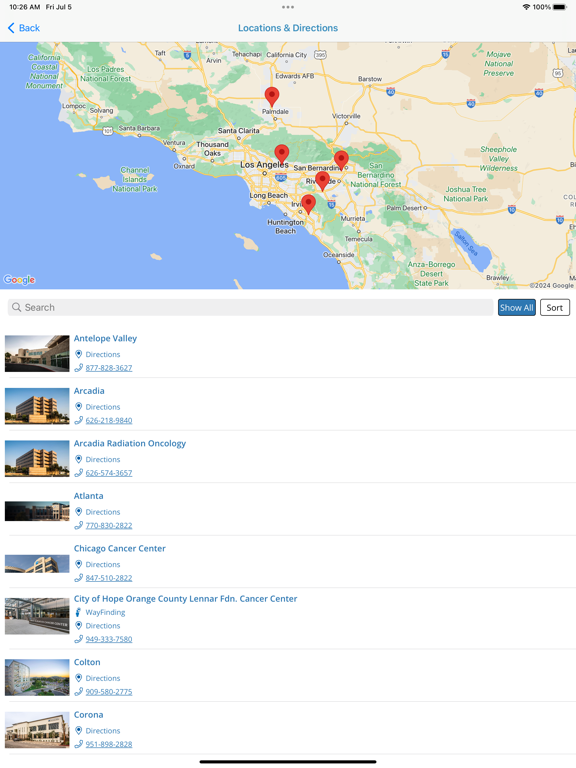Select the red map pin near Los Angeles
The width and height of the screenshot is (576, 768).
point(282,154)
